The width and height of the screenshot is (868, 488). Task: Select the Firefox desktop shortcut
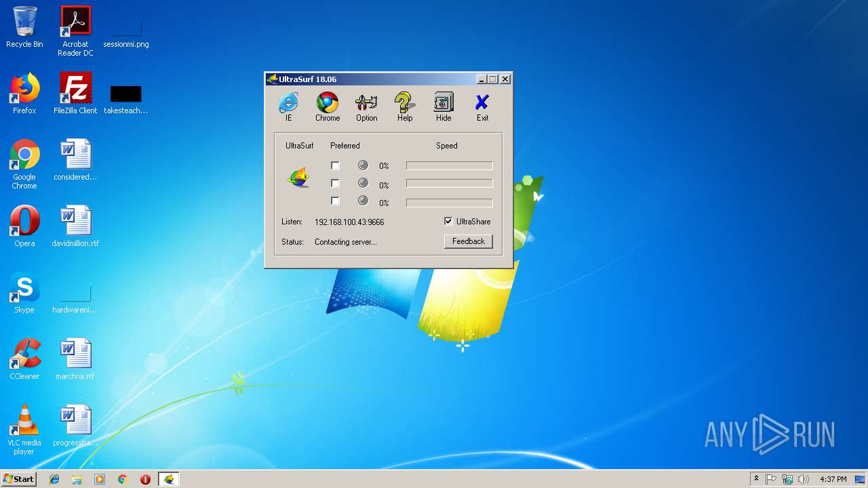point(24,94)
